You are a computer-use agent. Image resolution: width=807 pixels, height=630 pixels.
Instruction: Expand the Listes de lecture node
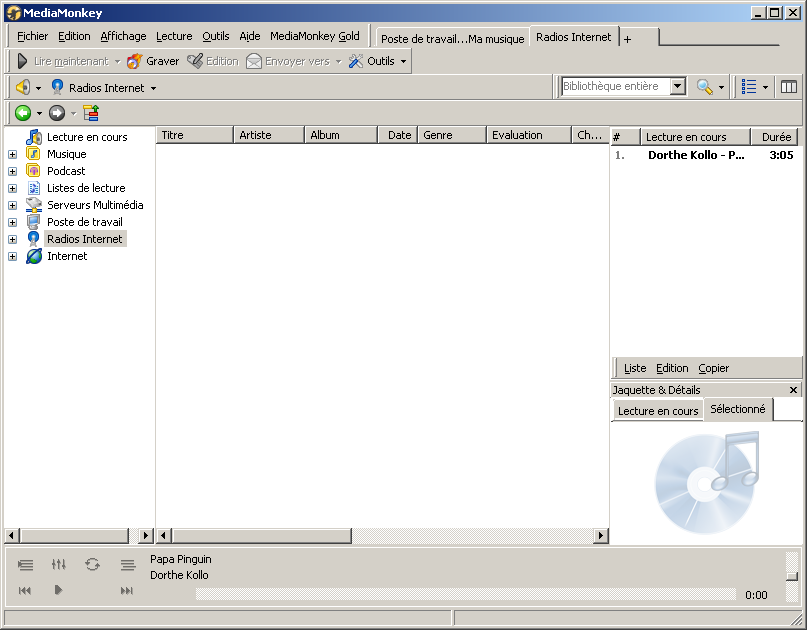point(12,188)
